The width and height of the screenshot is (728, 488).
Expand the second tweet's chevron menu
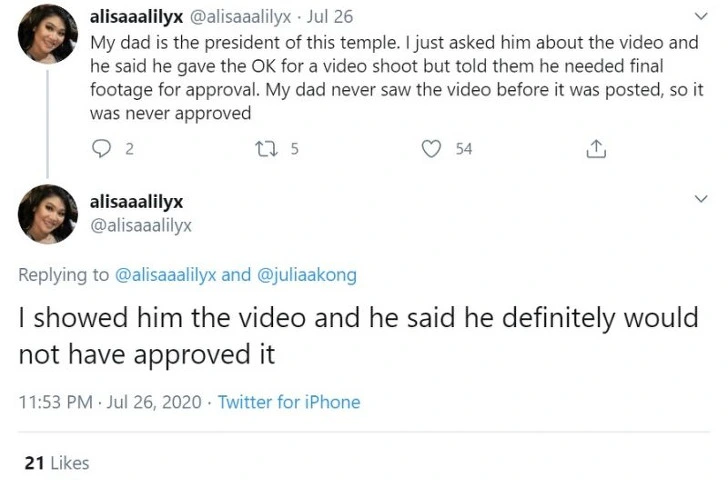[x=701, y=199]
